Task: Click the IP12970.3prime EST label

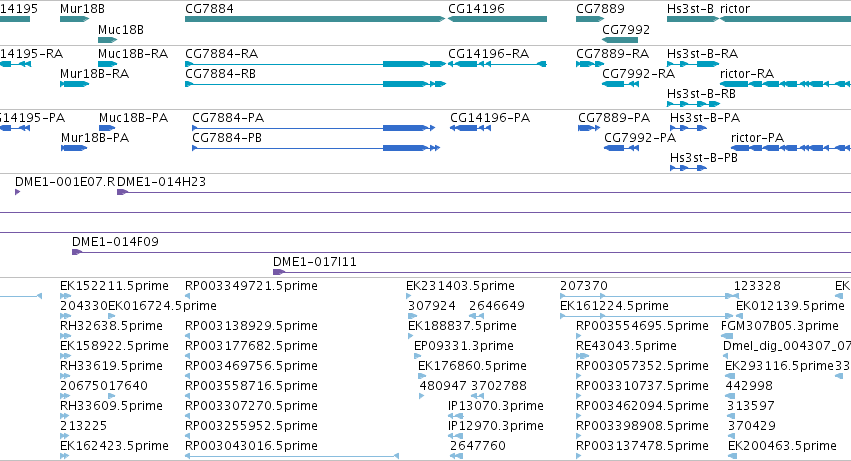Action: (496, 426)
